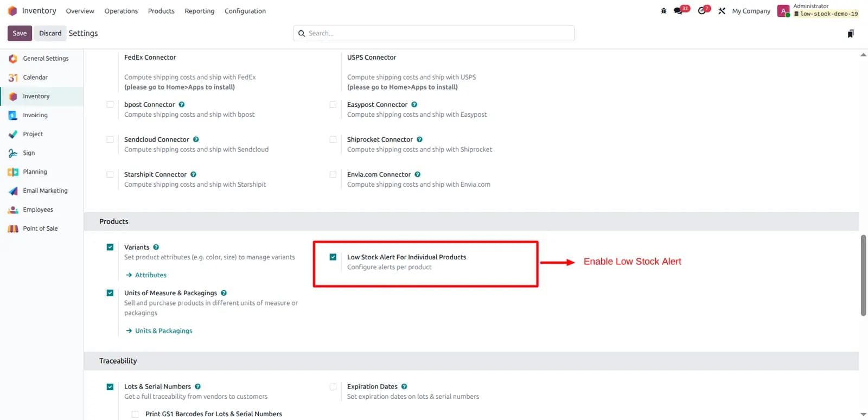Viewport: 868px width, 420px height.
Task: Toggle the Lots & Serial Numbers checkbox
Action: point(110,387)
